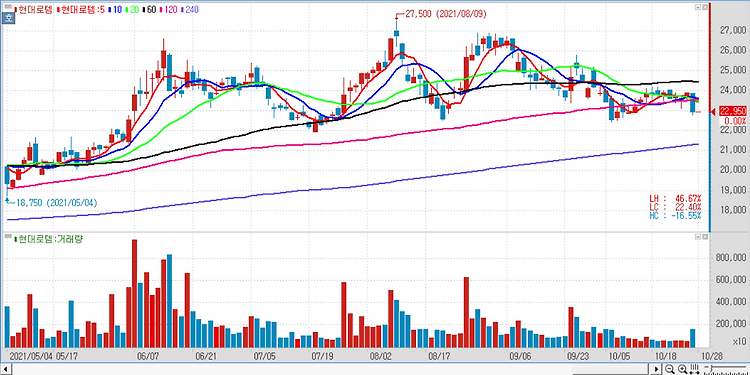750x375 pixels.
Task: Click the 27,500 (2021/08/09) high marker
Action: pos(442,14)
